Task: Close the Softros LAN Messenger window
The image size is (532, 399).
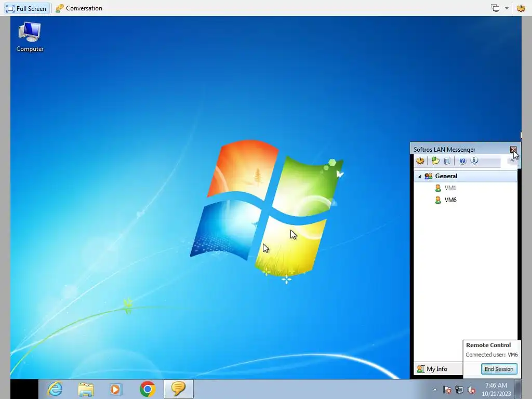Action: [x=513, y=149]
